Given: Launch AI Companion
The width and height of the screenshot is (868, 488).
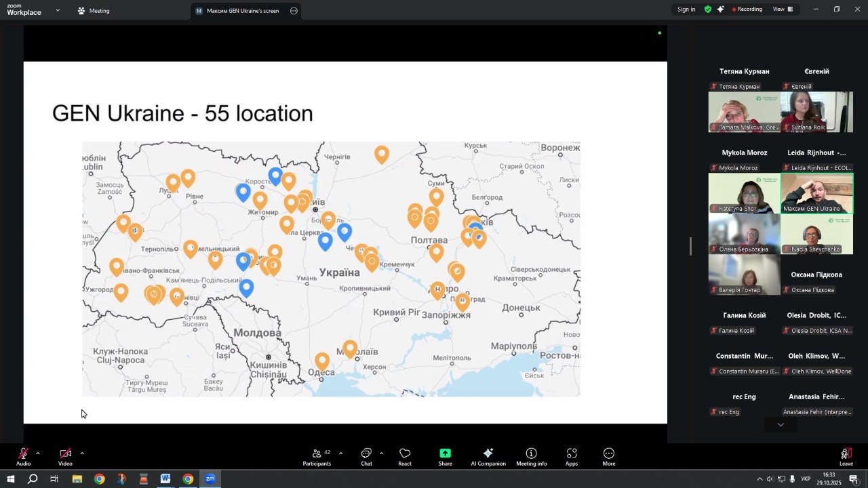Looking at the screenshot, I should point(488,457).
